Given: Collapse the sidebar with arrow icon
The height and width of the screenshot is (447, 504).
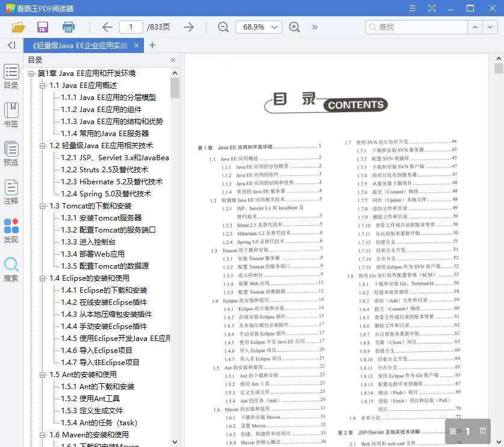Looking at the screenshot, I should (11, 45).
